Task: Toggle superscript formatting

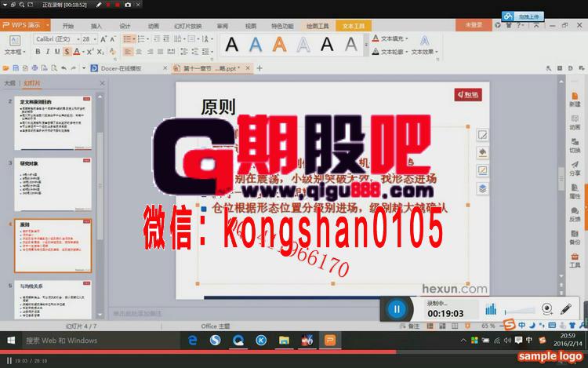Action: (90, 51)
